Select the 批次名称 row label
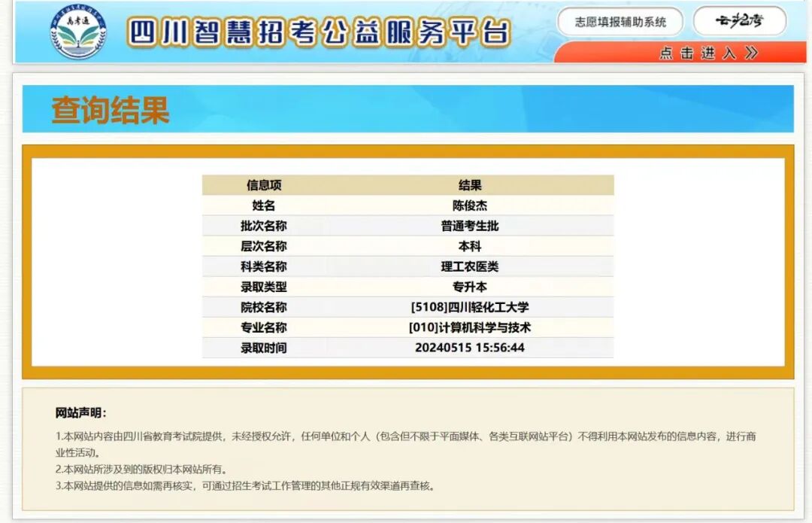 click(x=264, y=226)
